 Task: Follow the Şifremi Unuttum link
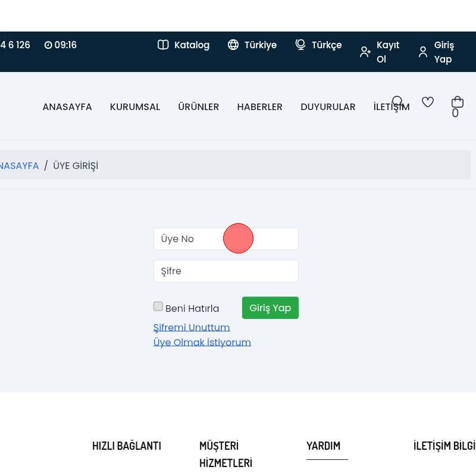[x=192, y=328]
